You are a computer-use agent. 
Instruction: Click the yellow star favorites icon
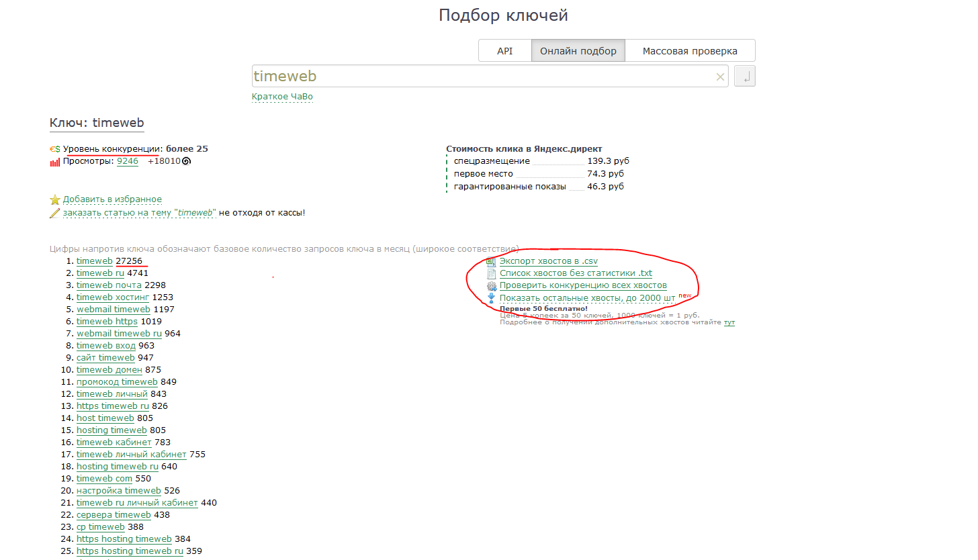click(x=55, y=199)
